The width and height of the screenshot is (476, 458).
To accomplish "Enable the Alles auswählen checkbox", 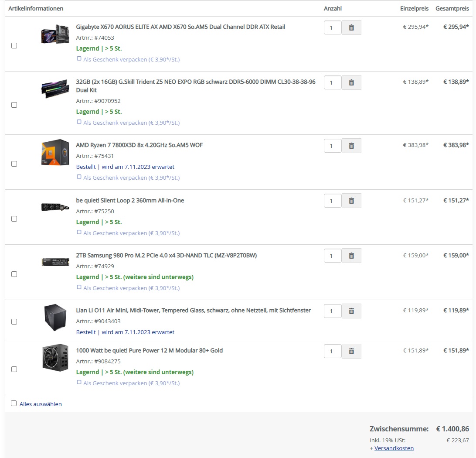I will click(14, 403).
